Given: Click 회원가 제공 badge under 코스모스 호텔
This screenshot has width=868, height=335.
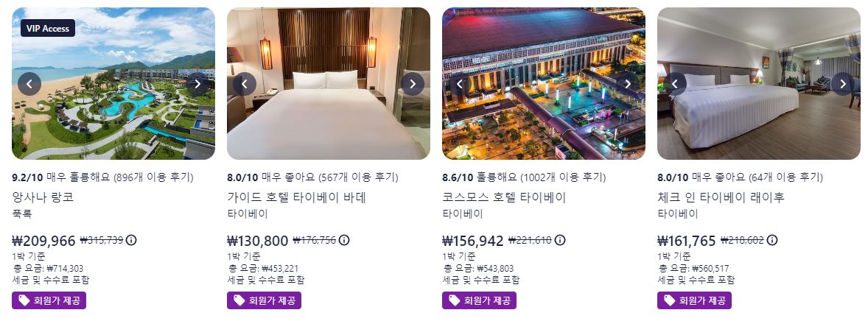Looking at the screenshot, I should click(x=479, y=300).
